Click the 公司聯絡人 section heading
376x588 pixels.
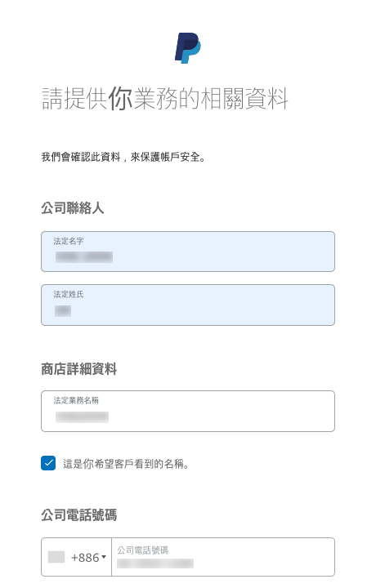pos(73,207)
